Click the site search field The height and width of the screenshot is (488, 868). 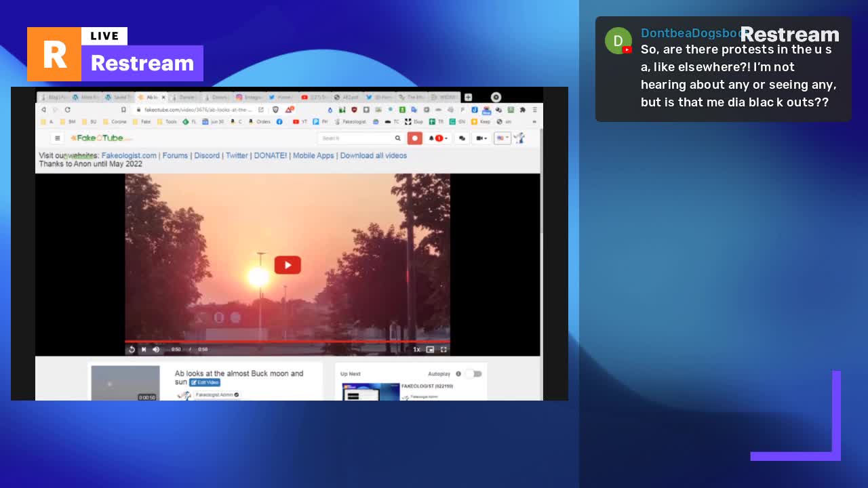355,138
